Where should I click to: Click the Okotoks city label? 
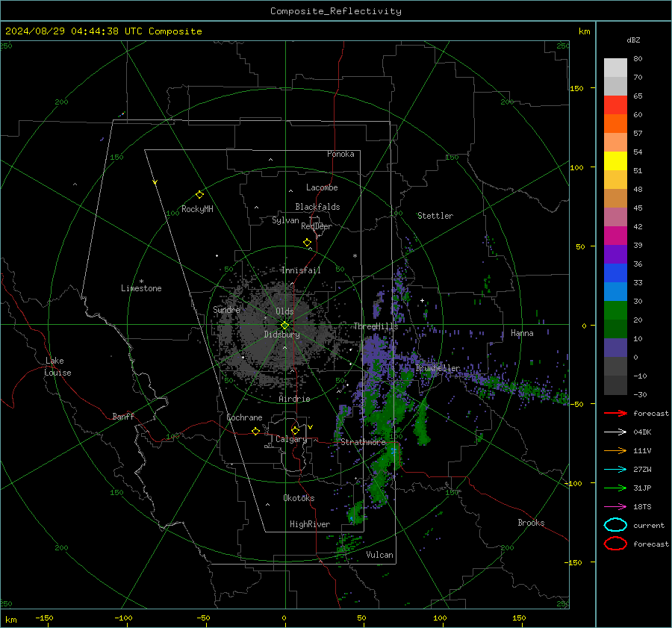coord(299,498)
